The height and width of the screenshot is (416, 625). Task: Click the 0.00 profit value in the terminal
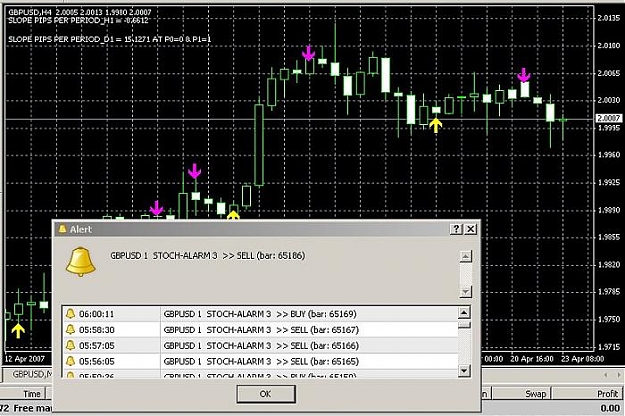(610, 408)
